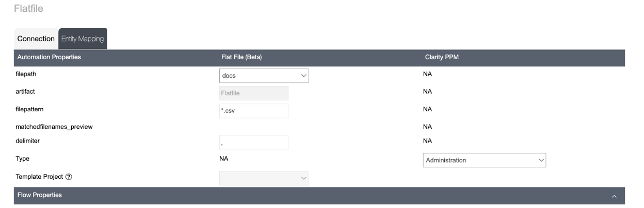Image resolution: width=644 pixels, height=208 pixels.
Task: Select the delimiter property label
Action: [x=28, y=141]
